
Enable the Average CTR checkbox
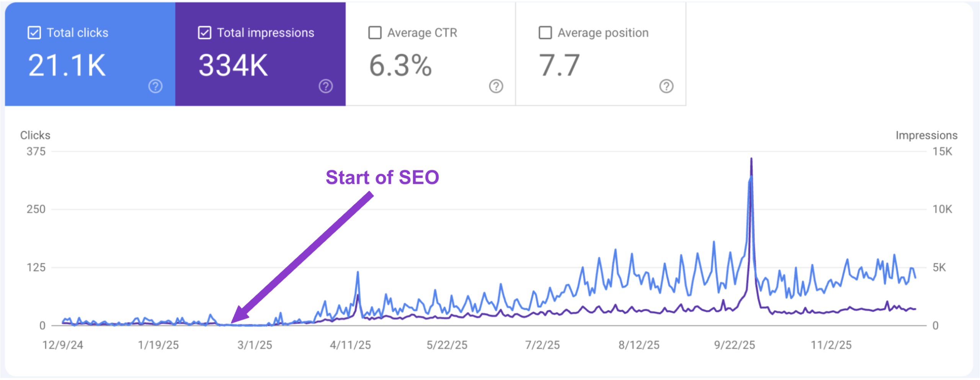click(x=375, y=33)
